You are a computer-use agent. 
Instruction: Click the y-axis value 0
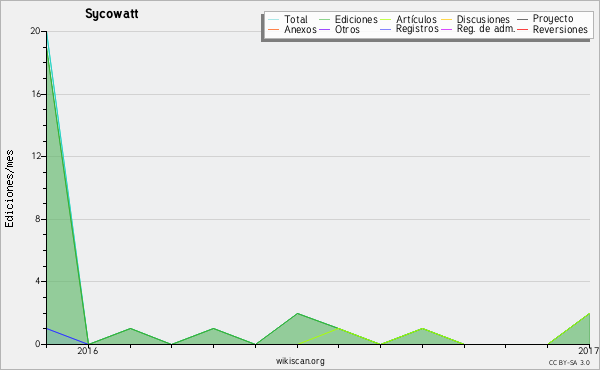[38, 344]
